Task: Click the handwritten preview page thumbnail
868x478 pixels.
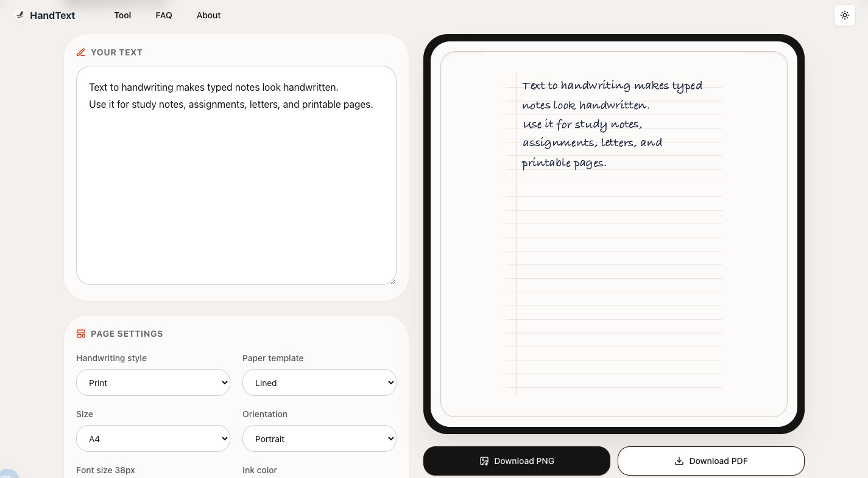Action: (614, 234)
